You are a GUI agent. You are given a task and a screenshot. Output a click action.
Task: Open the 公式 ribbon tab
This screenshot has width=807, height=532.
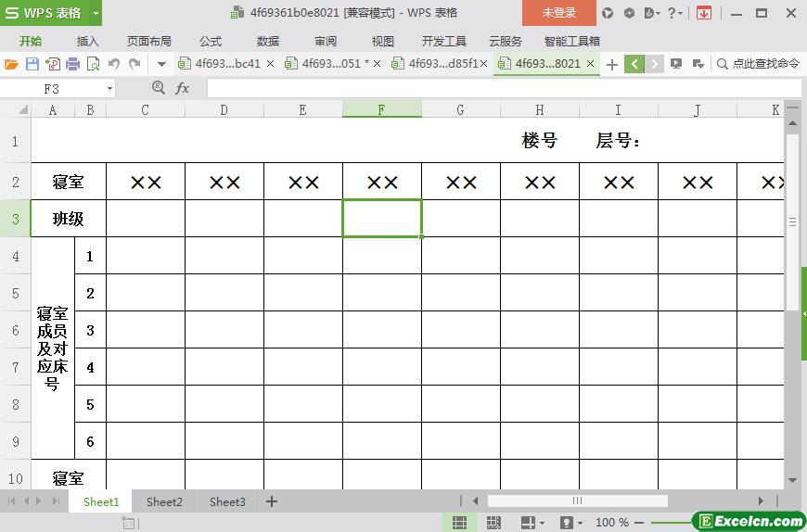tap(211, 41)
